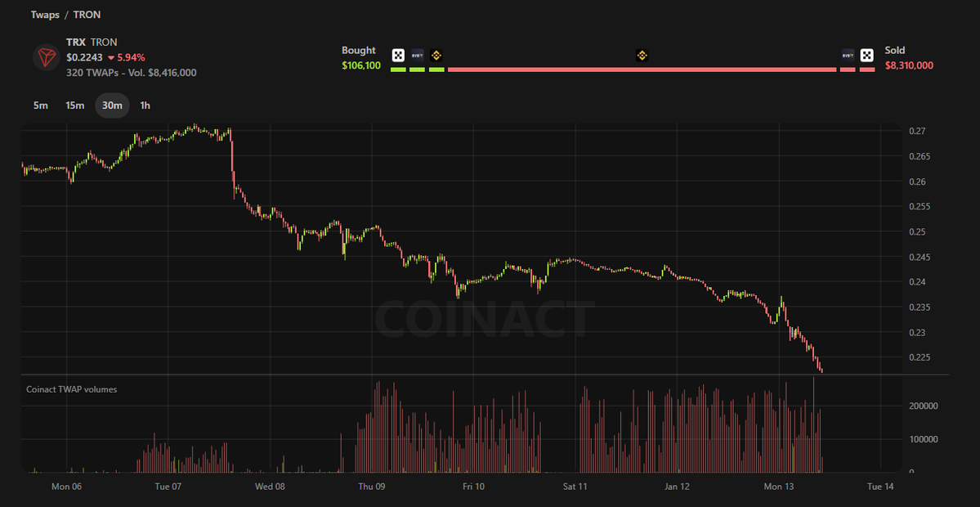Click the Binance icon on the Bought side
This screenshot has width=980, height=507.
tap(436, 56)
